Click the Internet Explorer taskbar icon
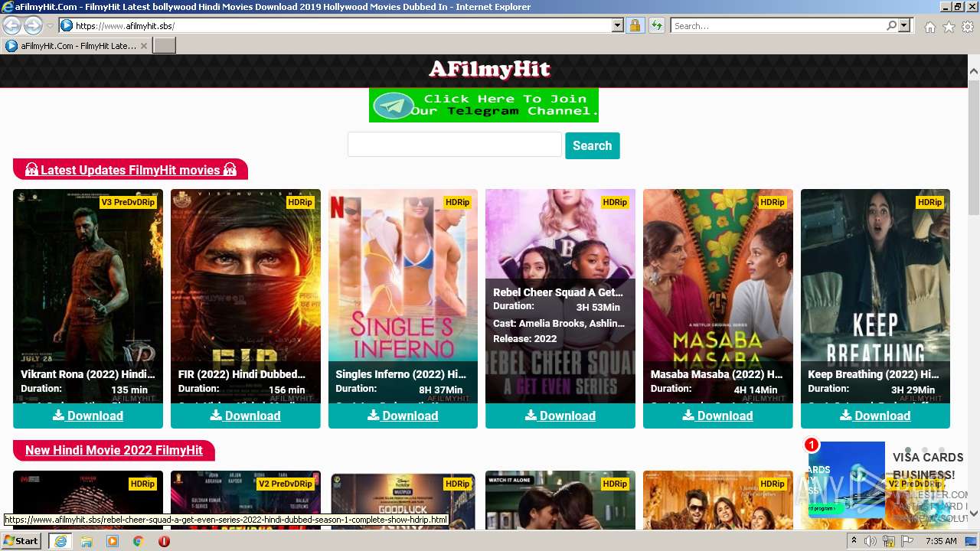This screenshot has height=551, width=980. pos(60,541)
